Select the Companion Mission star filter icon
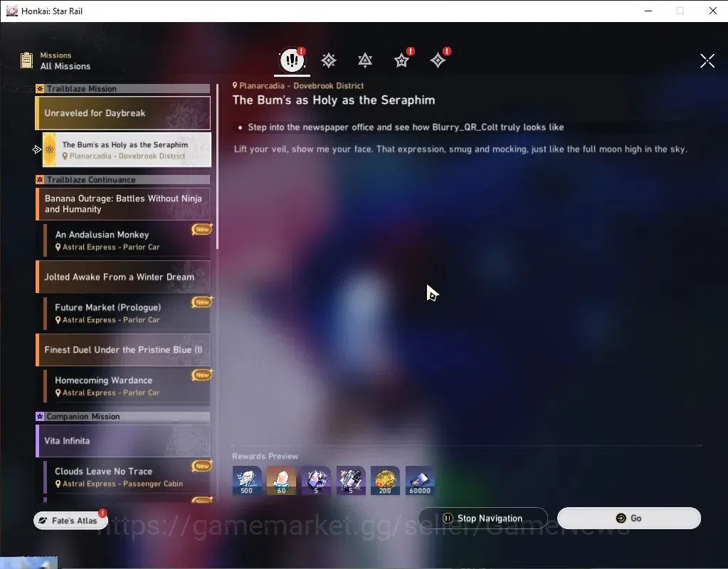This screenshot has width=728, height=569. 401,60
